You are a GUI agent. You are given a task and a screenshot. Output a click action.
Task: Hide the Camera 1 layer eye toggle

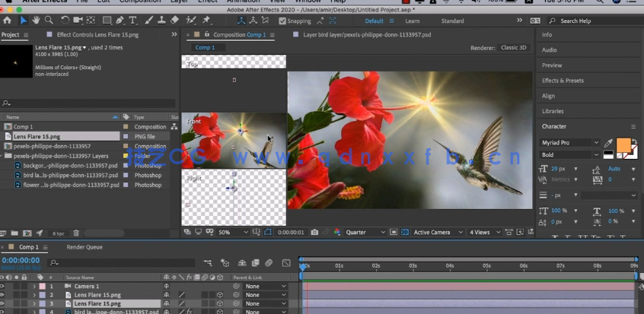point(2,286)
